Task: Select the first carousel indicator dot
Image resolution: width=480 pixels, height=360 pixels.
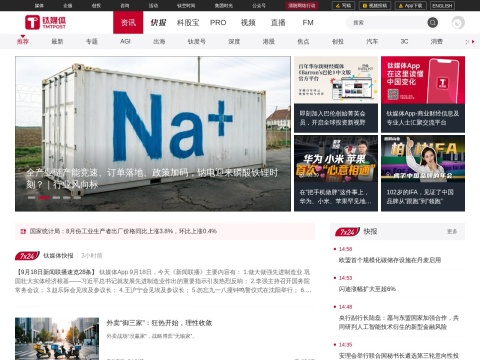Action: pyautogui.click(x=31, y=198)
